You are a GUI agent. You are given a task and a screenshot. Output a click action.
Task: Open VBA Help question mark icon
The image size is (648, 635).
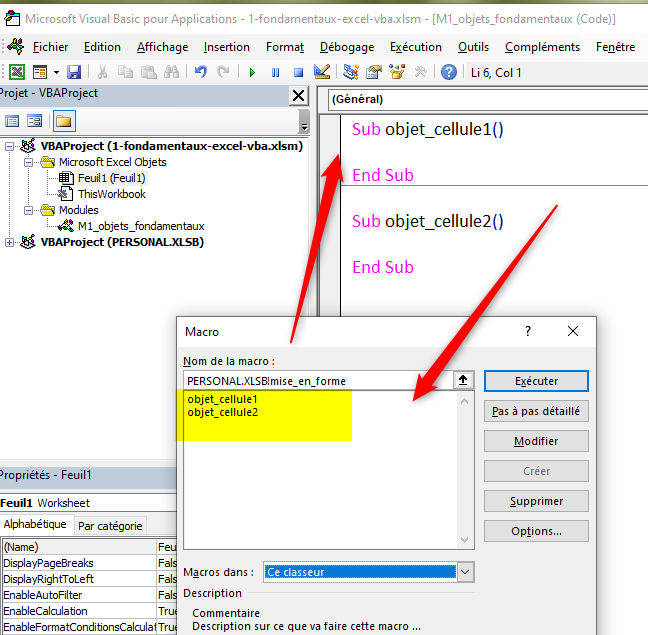pyautogui.click(x=448, y=72)
